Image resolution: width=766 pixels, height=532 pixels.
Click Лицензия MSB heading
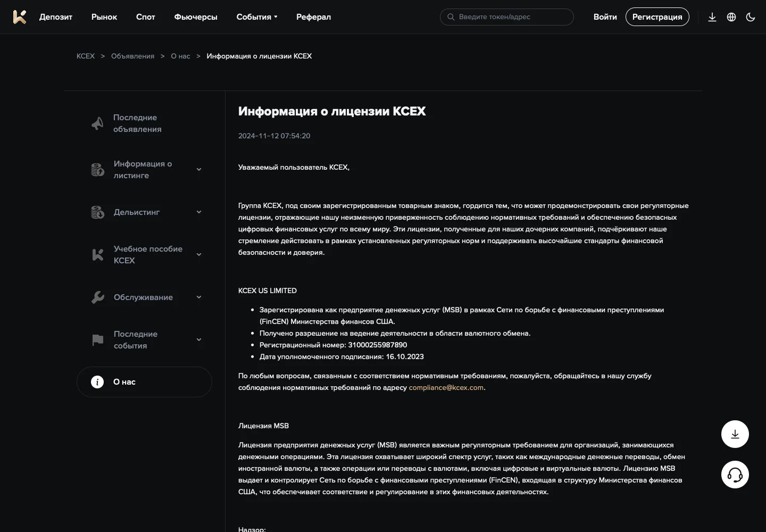pos(263,426)
